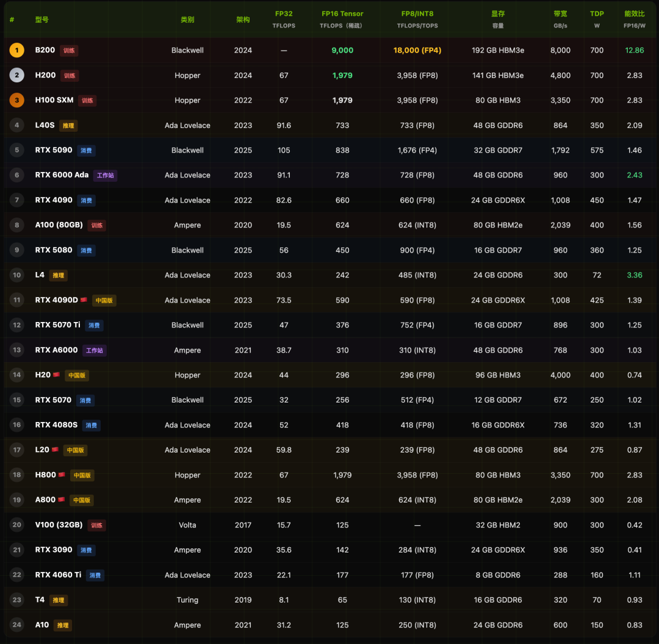Click the silver rank 2 badge
The height and width of the screenshot is (644, 659).
17,75
